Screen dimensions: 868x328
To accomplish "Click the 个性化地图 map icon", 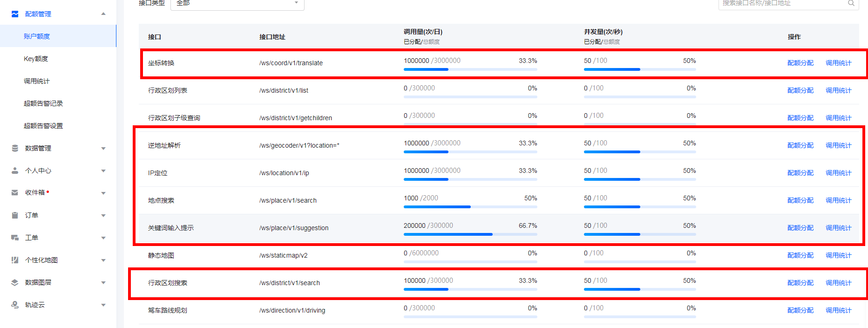I will tap(15, 260).
